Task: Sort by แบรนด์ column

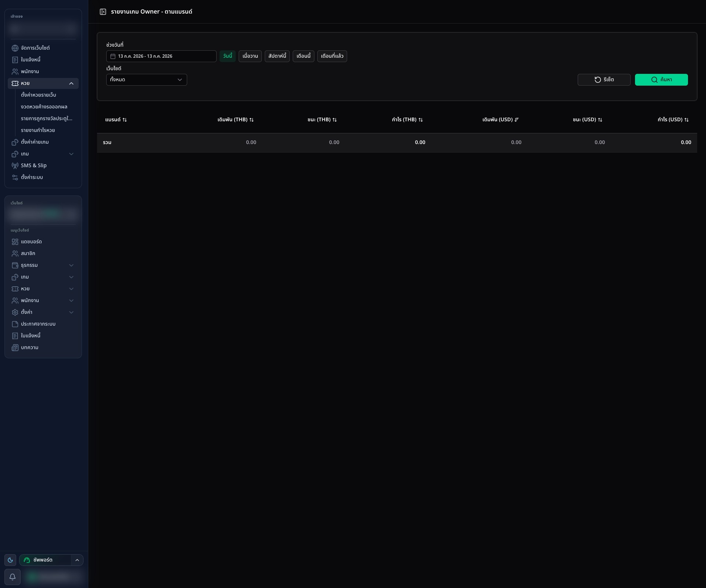Action: point(116,120)
